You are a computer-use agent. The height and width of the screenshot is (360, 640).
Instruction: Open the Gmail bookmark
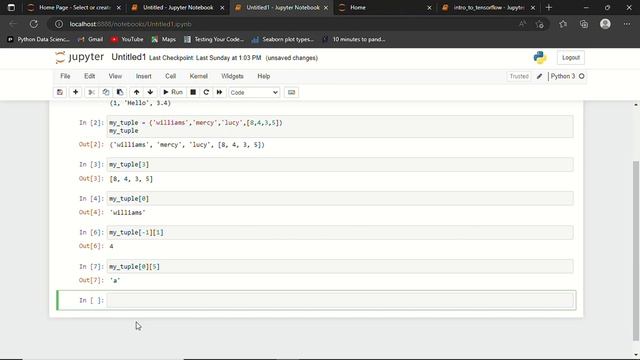(x=91, y=39)
